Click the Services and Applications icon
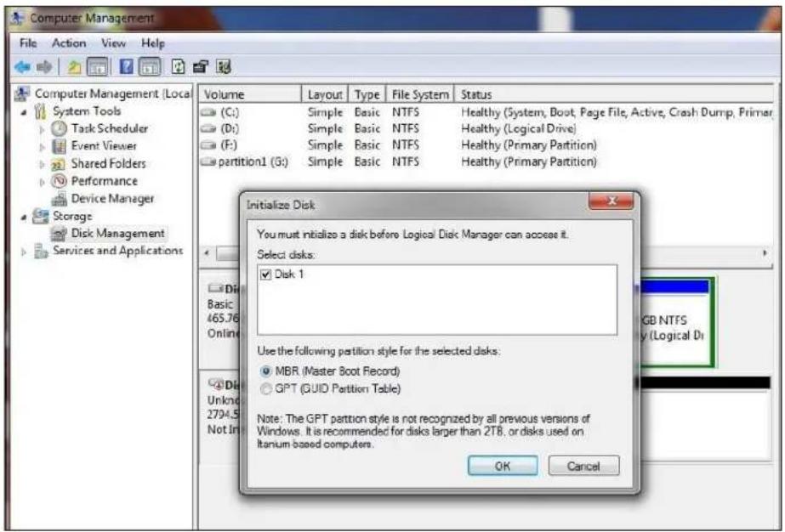This screenshot has height=532, width=785. (x=41, y=251)
